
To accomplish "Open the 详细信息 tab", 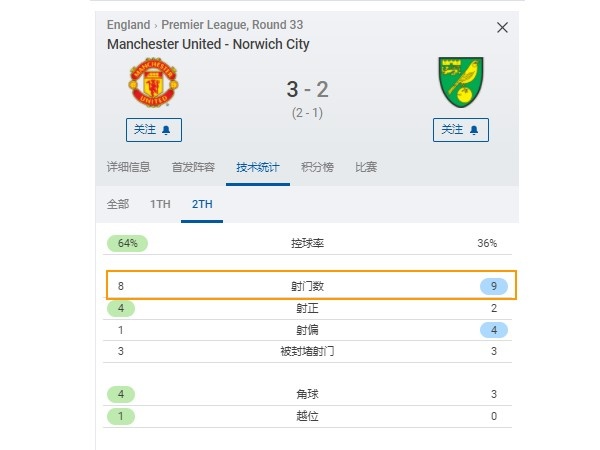I will [129, 167].
